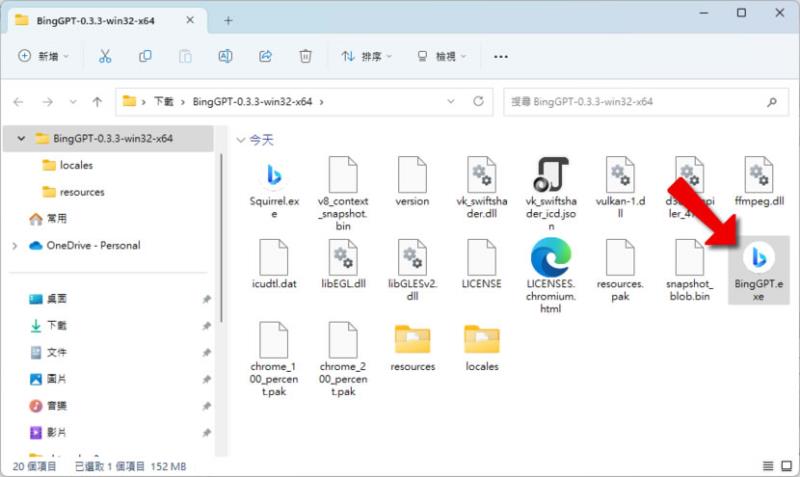Click the Share icon in toolbar
This screenshot has width=800, height=477.
click(265, 56)
